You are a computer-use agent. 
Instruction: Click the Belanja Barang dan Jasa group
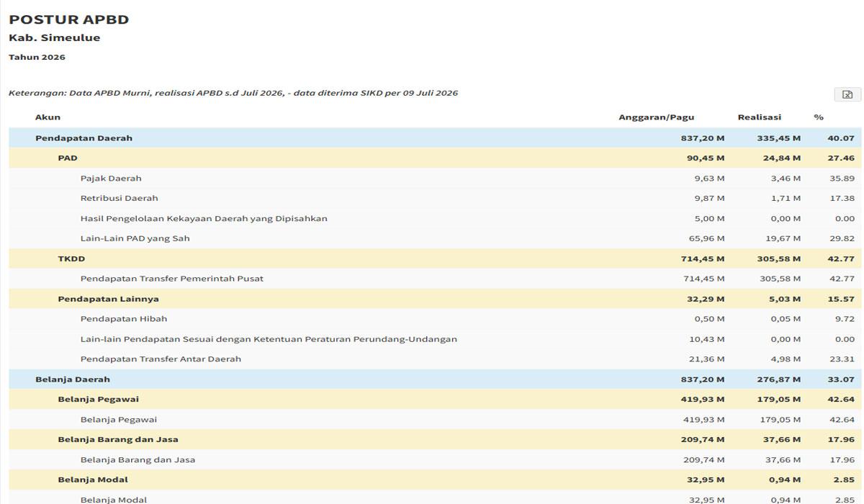[436, 439]
